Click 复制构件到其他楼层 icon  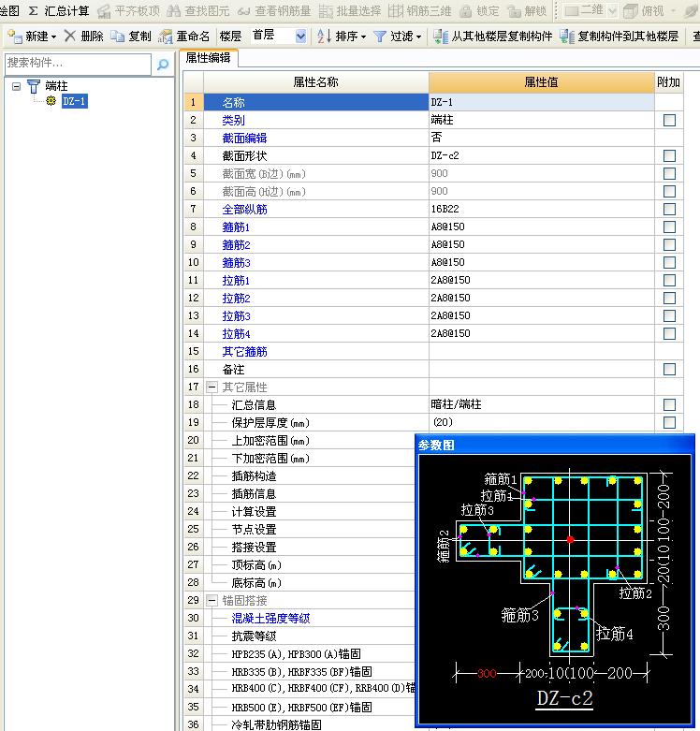tap(567, 37)
